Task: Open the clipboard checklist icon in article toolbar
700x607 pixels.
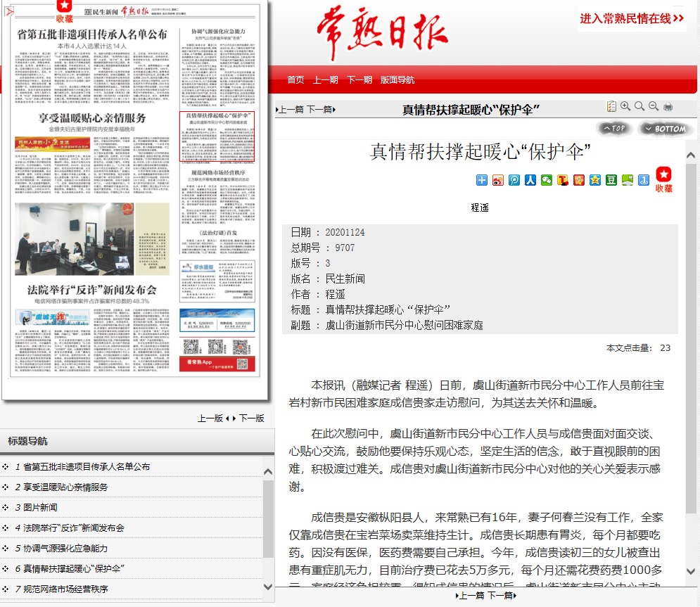Action: pos(611,106)
